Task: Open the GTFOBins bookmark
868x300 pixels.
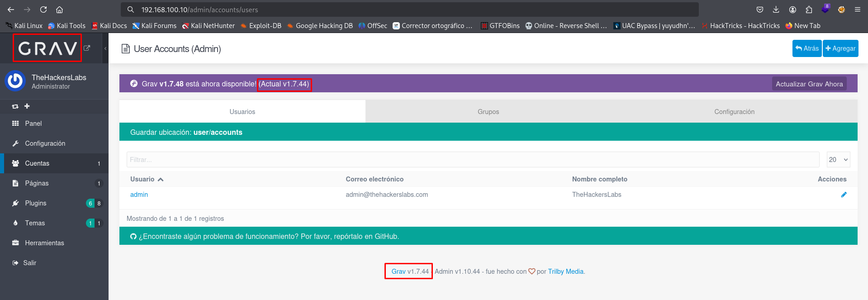Action: (x=500, y=26)
